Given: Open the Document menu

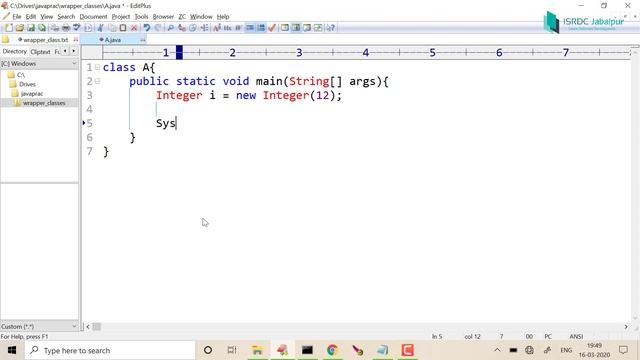Looking at the screenshot, I should point(93,17).
